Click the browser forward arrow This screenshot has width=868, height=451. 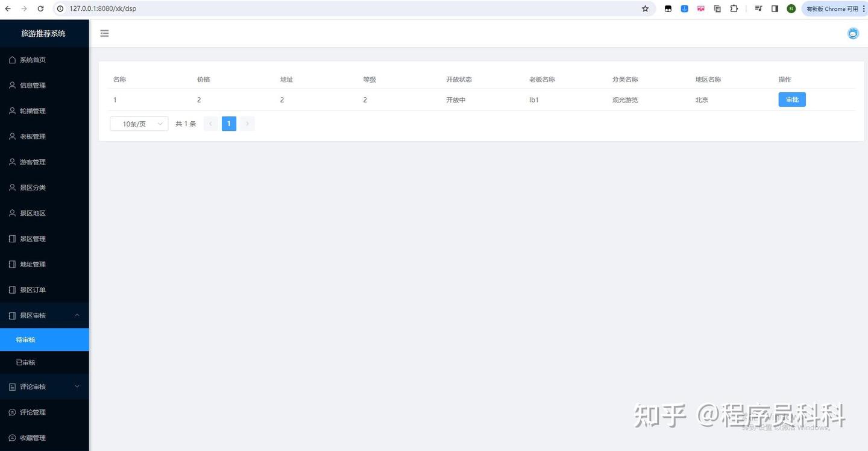pos(24,8)
